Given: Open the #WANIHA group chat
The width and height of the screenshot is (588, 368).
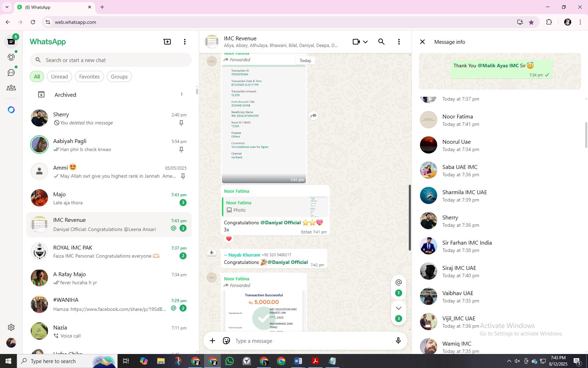Looking at the screenshot, I should (109, 304).
